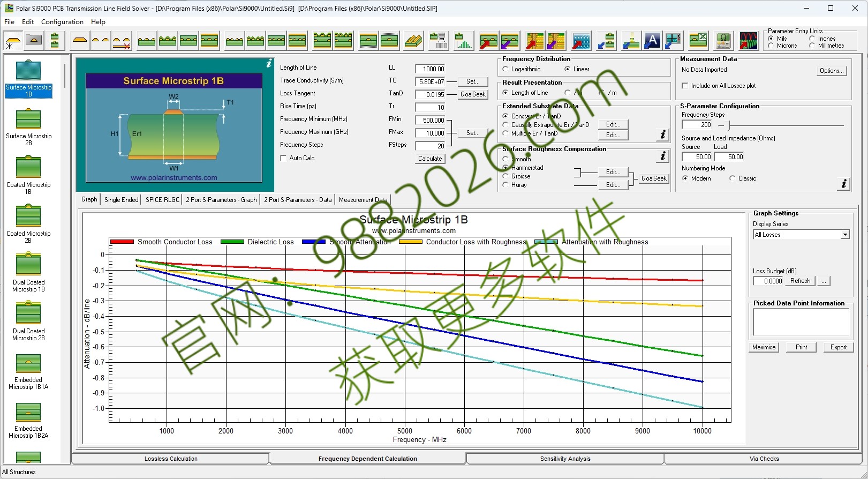This screenshot has height=479, width=868.
Task: Open the Configuration menu
Action: (62, 22)
